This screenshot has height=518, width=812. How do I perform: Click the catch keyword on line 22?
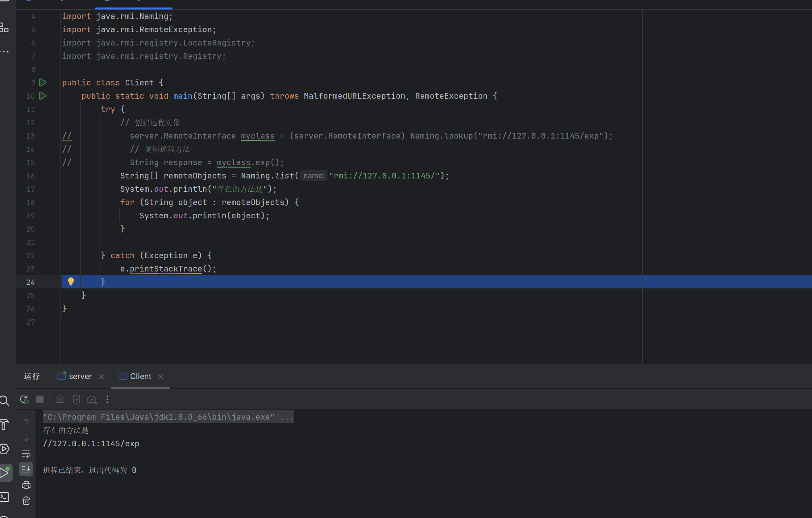tap(123, 255)
